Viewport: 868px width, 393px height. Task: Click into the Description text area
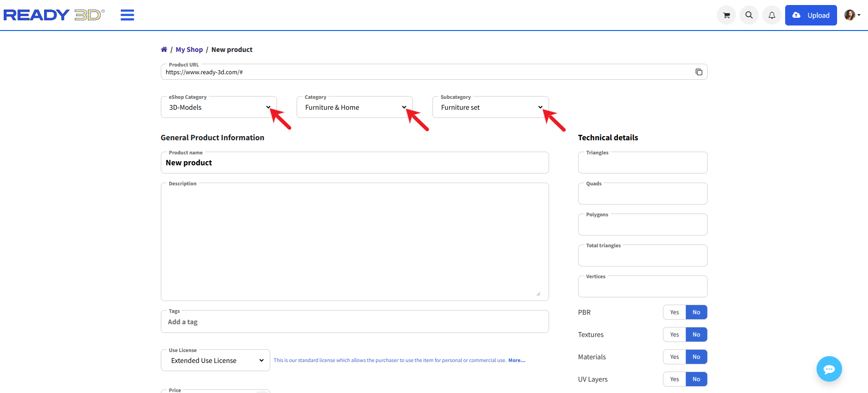(x=354, y=242)
